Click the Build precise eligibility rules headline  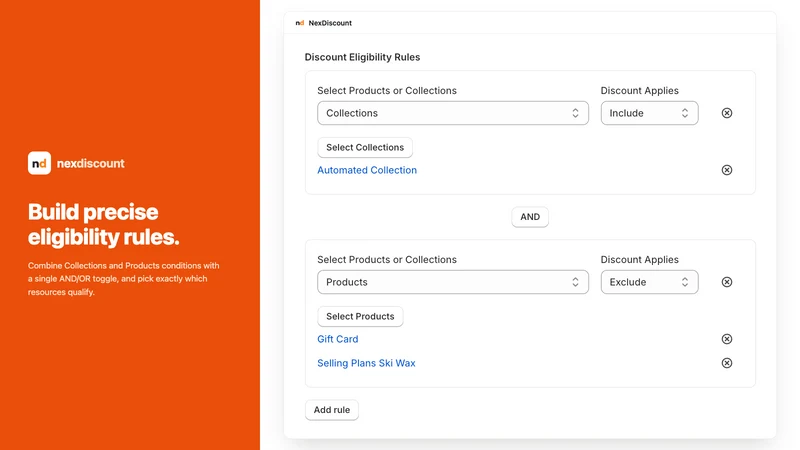(x=104, y=224)
